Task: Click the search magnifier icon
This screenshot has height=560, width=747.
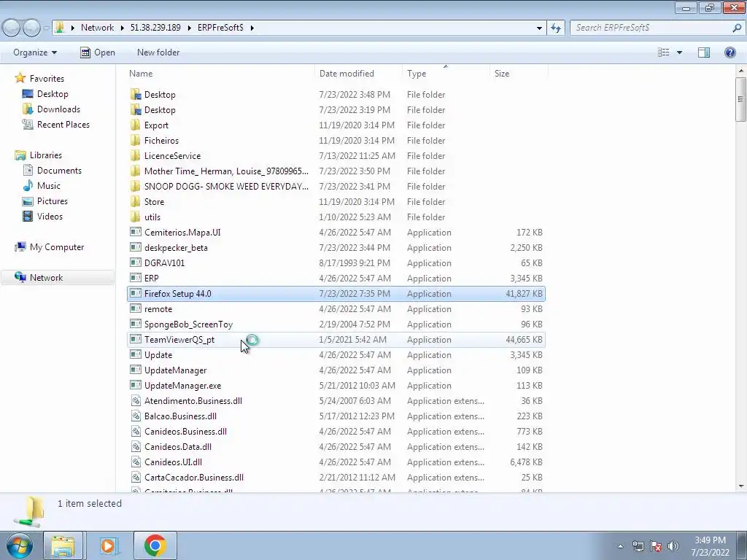Action: 737,28
